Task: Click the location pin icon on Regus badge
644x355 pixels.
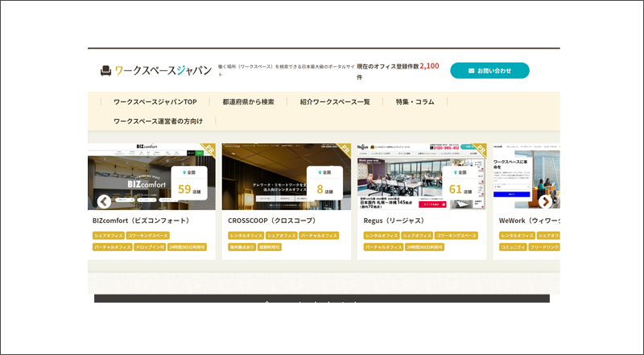Action: pos(456,172)
